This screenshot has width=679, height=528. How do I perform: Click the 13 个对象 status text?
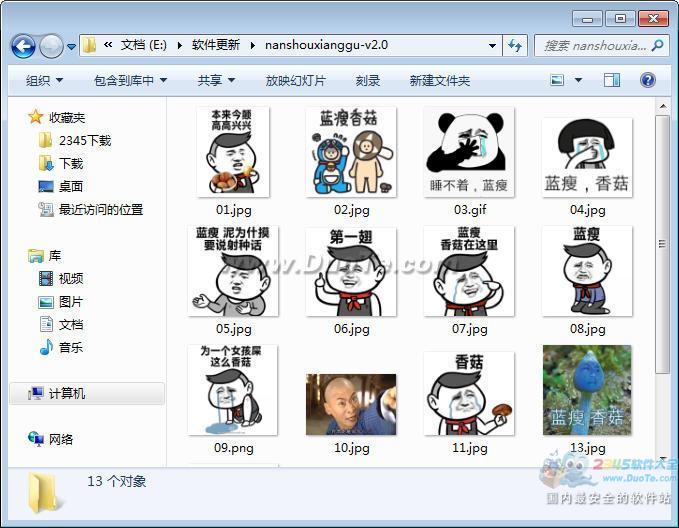tap(116, 481)
